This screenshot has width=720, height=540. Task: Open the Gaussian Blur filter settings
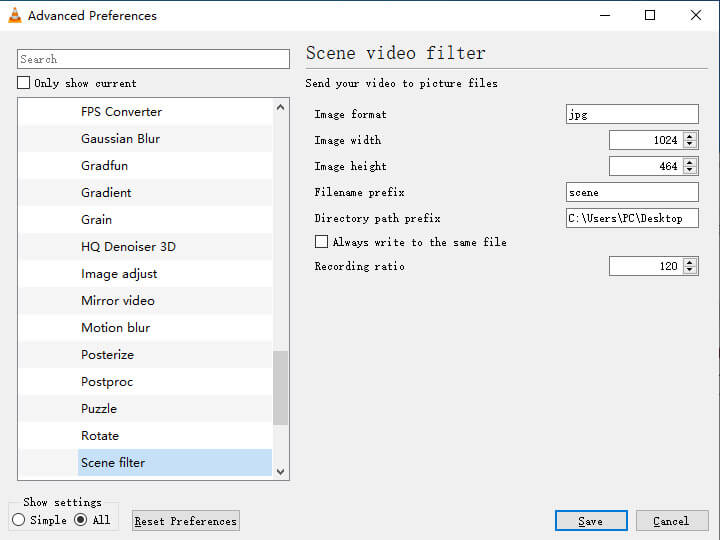click(x=120, y=139)
